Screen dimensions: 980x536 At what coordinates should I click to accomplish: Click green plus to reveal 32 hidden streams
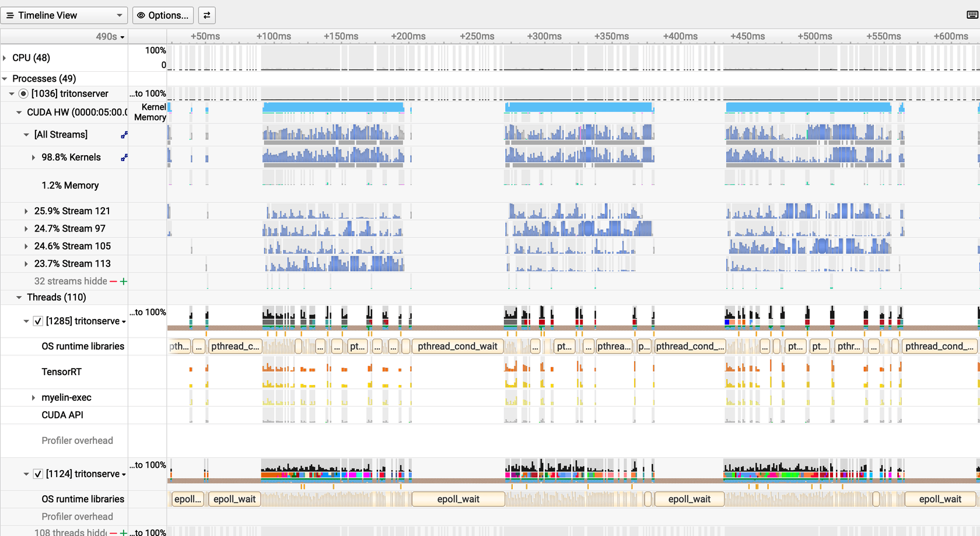pos(123,281)
